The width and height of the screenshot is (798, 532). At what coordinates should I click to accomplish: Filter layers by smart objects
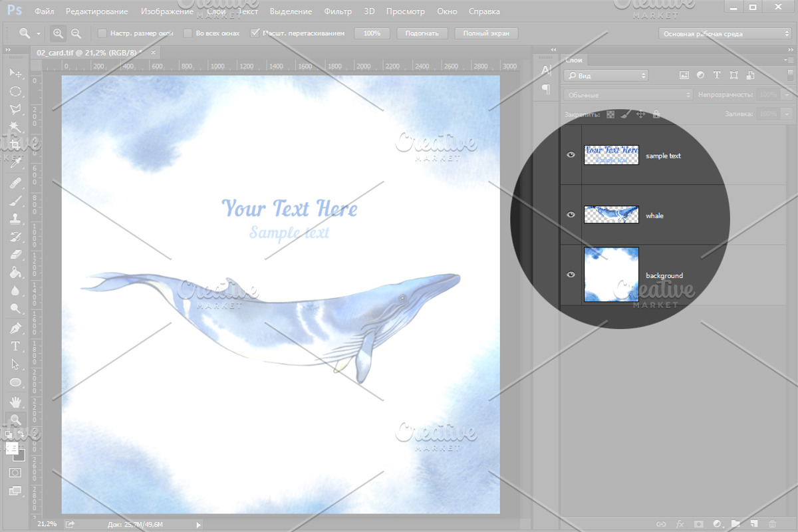click(x=749, y=76)
